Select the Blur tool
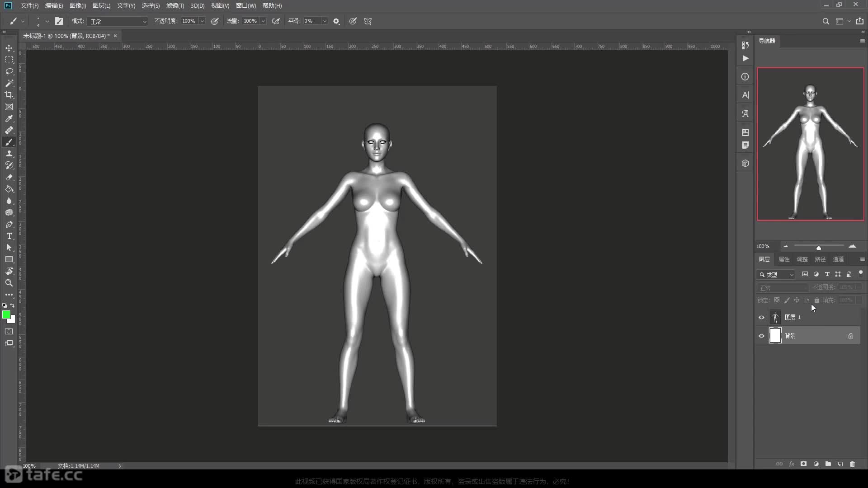Viewport: 868px width, 488px height. tap(9, 201)
